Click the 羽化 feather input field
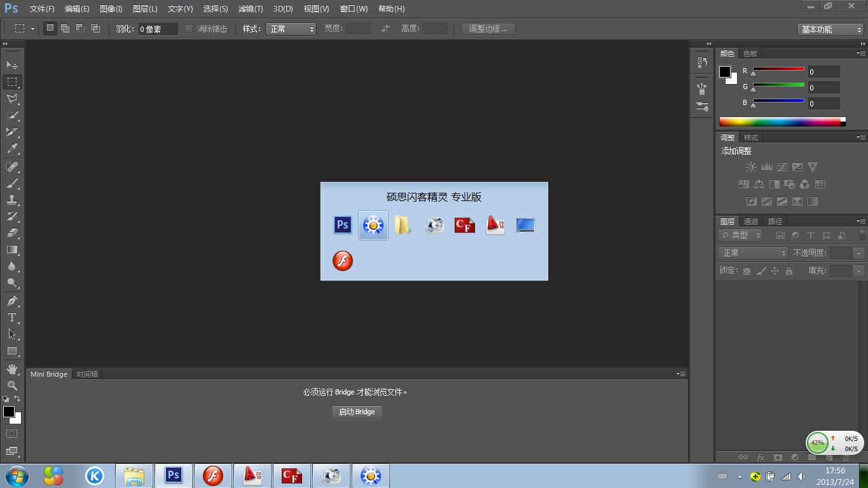Image resolution: width=868 pixels, height=488 pixels. (x=158, y=29)
